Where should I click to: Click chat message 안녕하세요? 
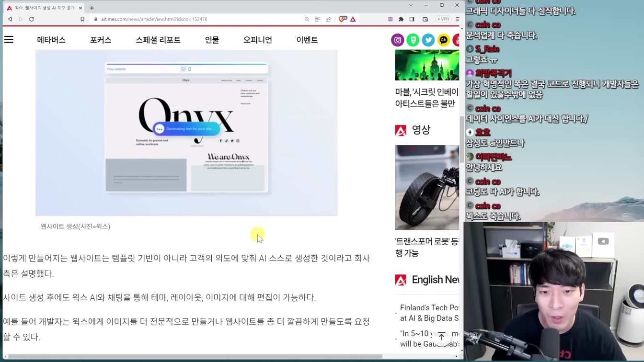484,168
